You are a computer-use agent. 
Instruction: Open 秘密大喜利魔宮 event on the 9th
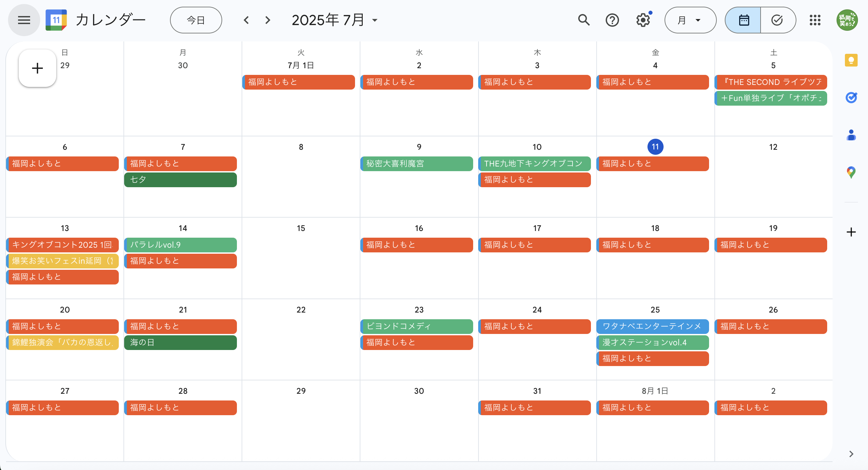416,163
